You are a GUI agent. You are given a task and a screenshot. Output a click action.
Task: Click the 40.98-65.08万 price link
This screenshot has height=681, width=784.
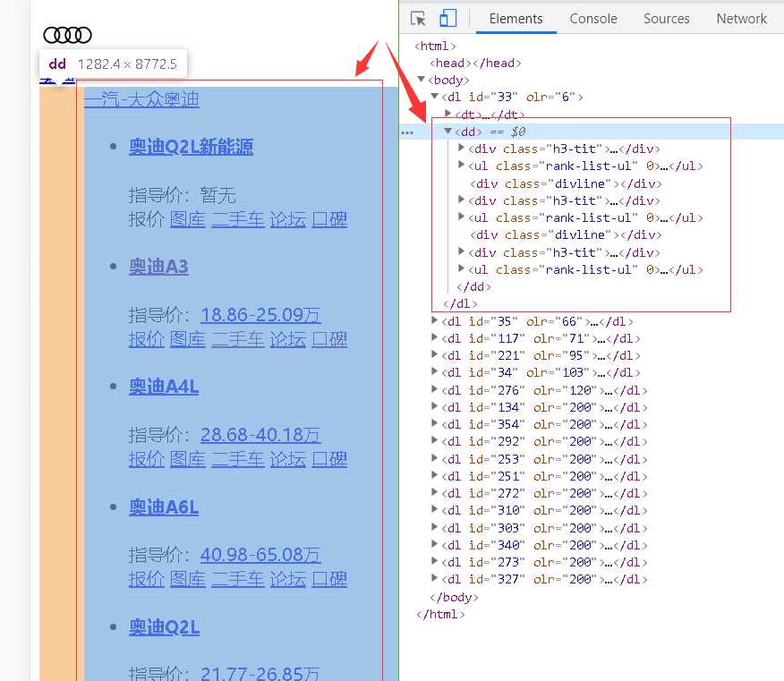point(260,555)
